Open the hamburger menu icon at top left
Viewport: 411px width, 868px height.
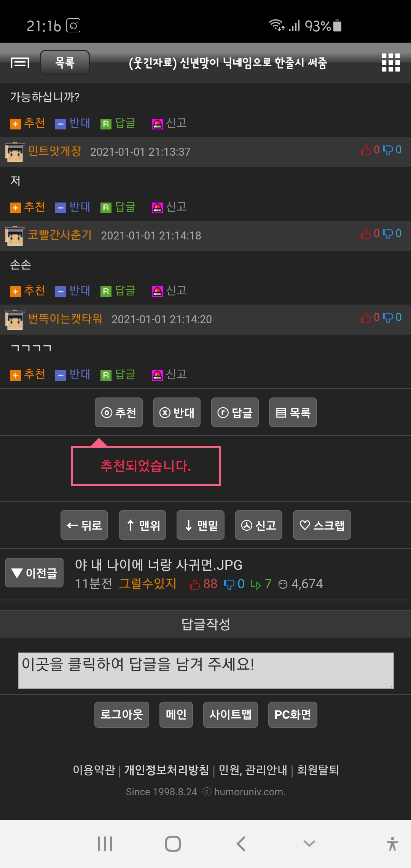click(x=20, y=62)
